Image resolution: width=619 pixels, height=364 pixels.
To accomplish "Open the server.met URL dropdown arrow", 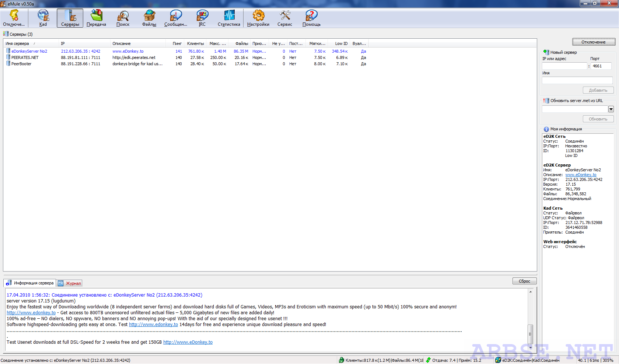I will [611, 109].
